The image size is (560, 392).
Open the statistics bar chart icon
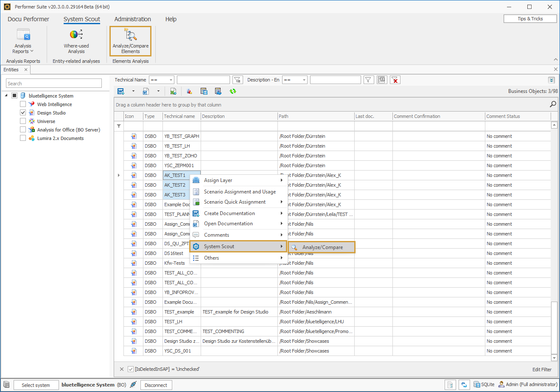tap(189, 91)
